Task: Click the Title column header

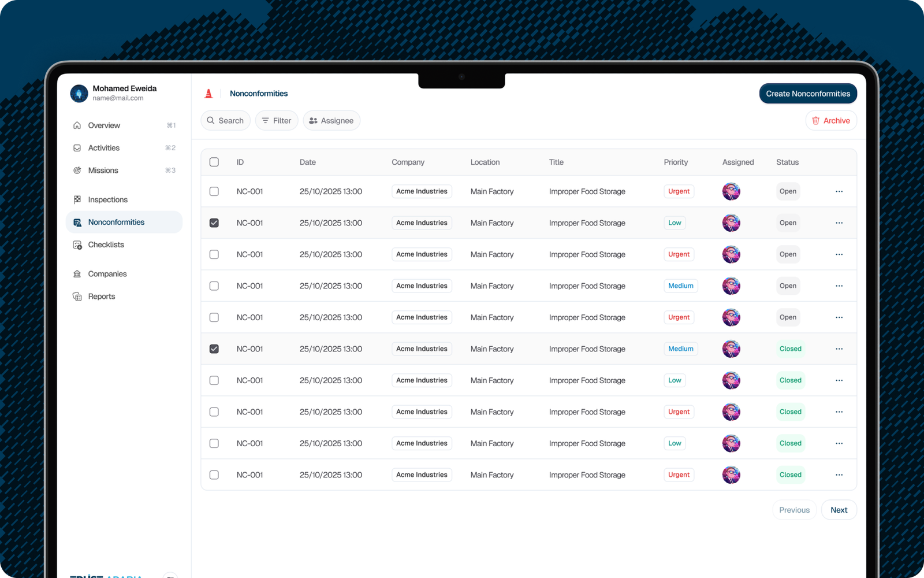Action: point(556,162)
